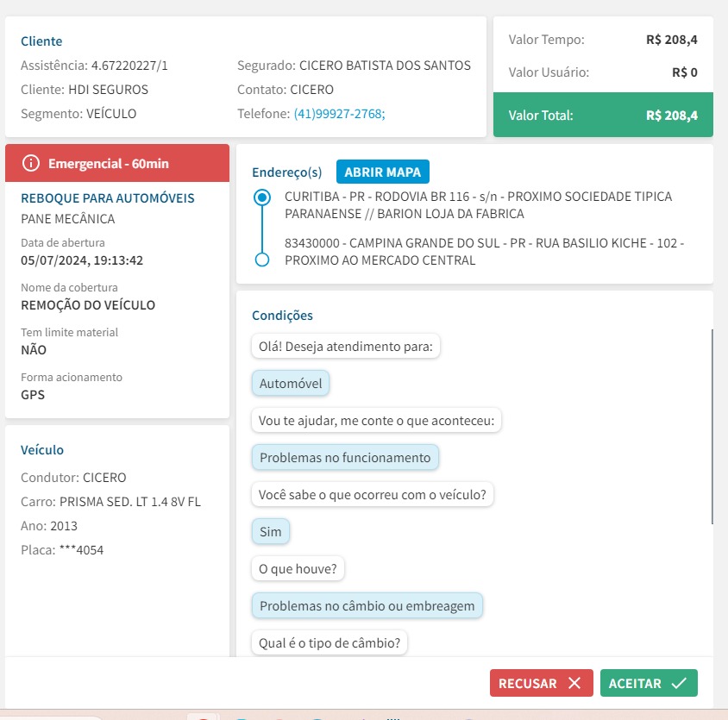Click the O que houve? message

click(298, 568)
